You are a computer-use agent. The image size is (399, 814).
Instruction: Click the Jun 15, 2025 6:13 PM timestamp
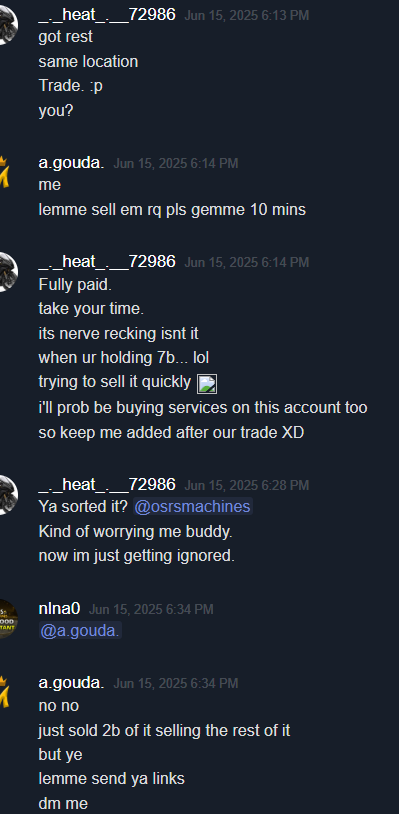pyautogui.click(x=246, y=16)
